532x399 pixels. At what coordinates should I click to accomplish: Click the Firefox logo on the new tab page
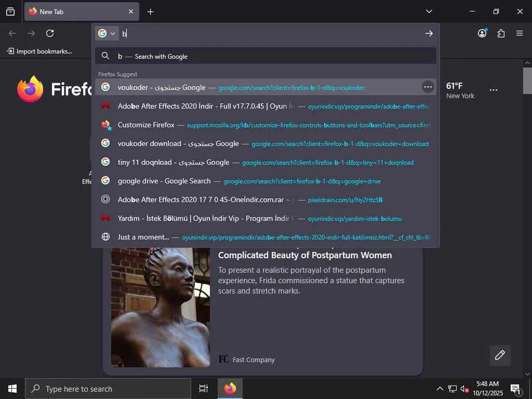coord(30,89)
